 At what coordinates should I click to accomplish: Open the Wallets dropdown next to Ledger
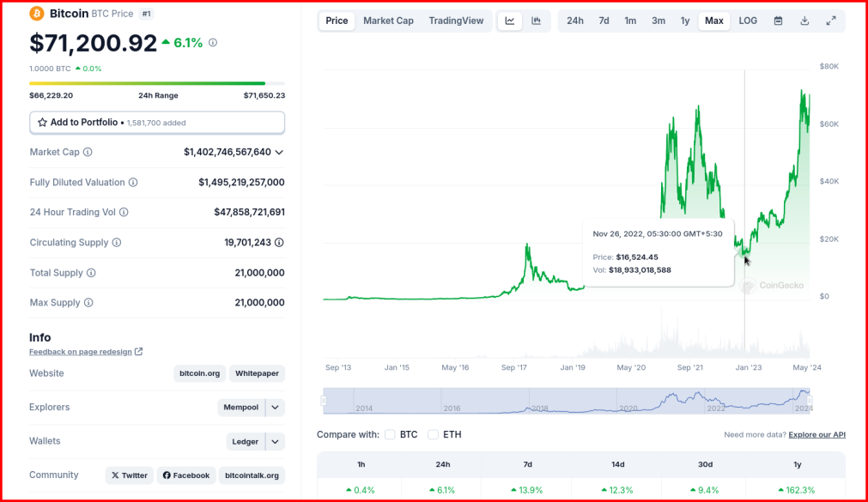(275, 442)
